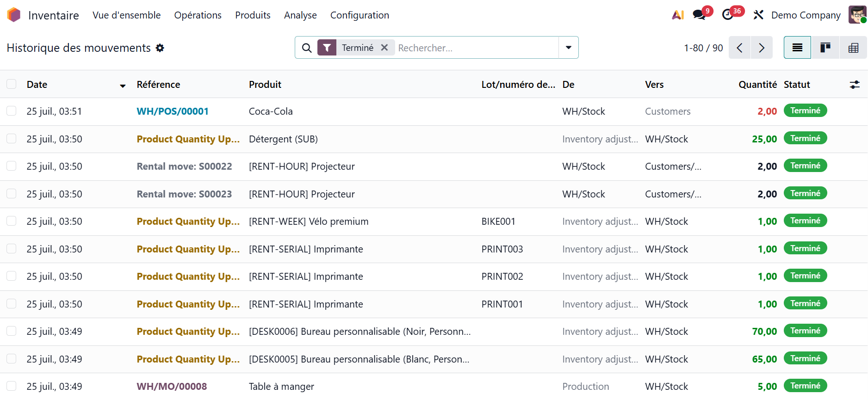Click the search magnifier icon
This screenshot has height=400, width=868.
306,48
